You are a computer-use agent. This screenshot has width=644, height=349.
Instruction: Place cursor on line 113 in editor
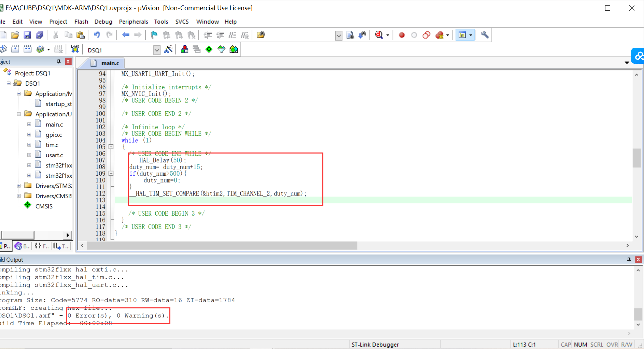373,200
